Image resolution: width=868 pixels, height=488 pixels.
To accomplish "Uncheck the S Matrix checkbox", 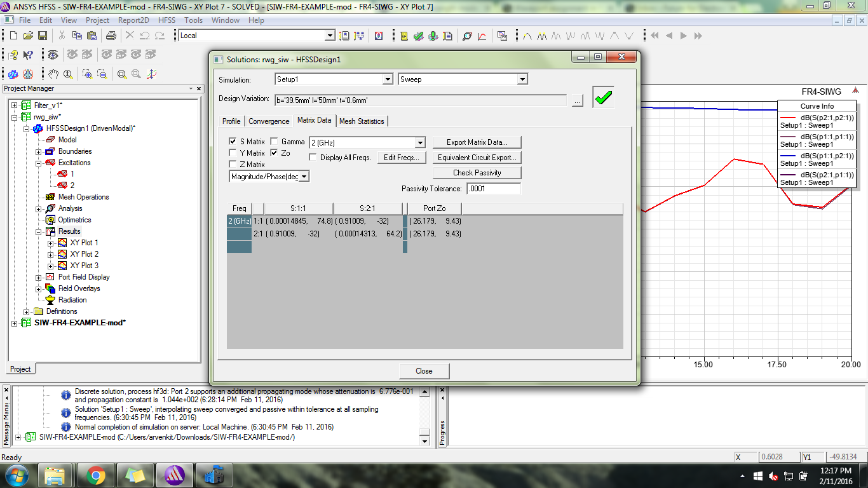I will 233,142.
